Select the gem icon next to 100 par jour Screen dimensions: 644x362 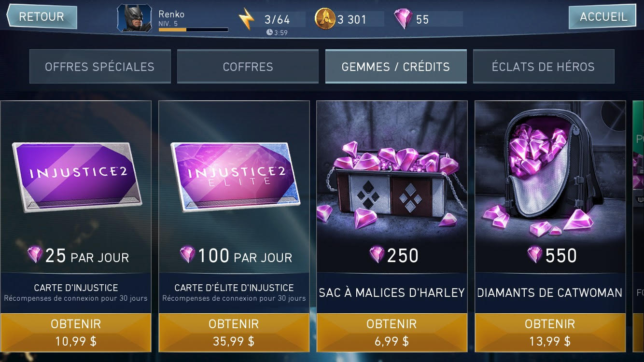coord(187,255)
